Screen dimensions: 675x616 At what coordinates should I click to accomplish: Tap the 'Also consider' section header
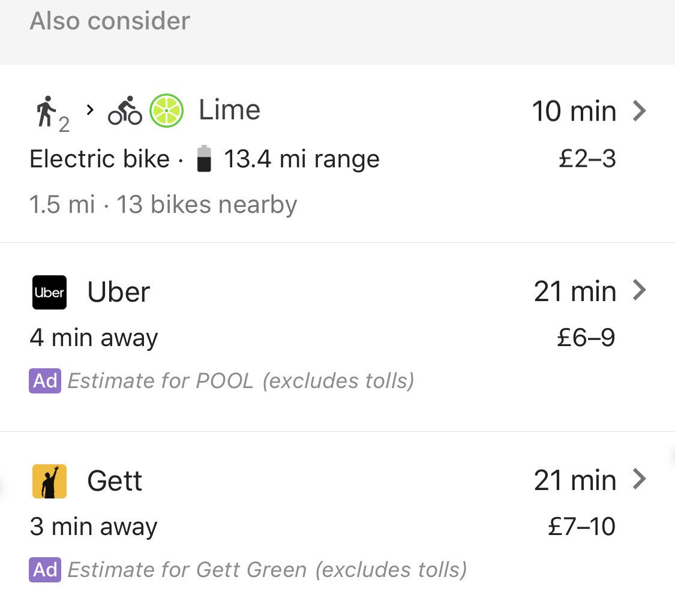coord(110,22)
